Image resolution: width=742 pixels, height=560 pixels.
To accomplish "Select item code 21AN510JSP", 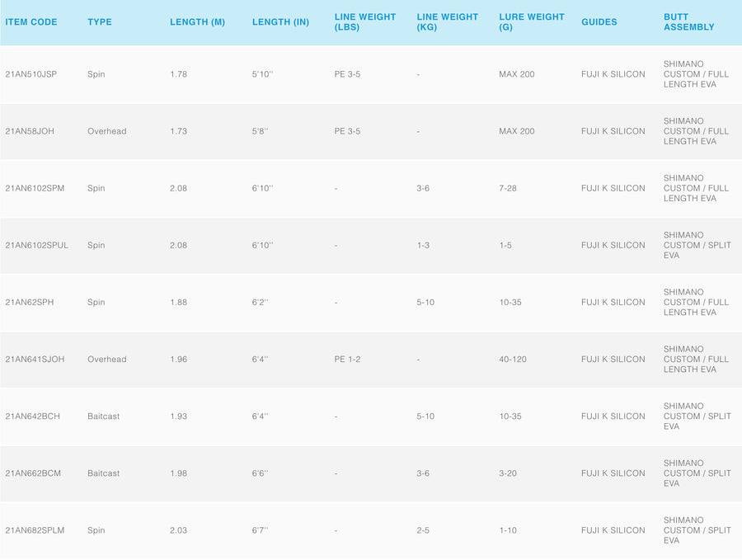I will coord(32,74).
